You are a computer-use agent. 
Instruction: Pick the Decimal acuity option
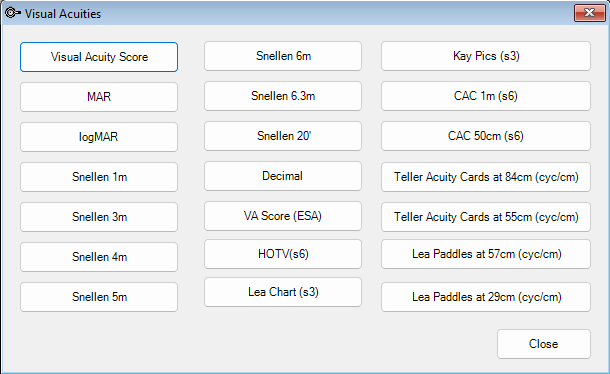point(283,176)
